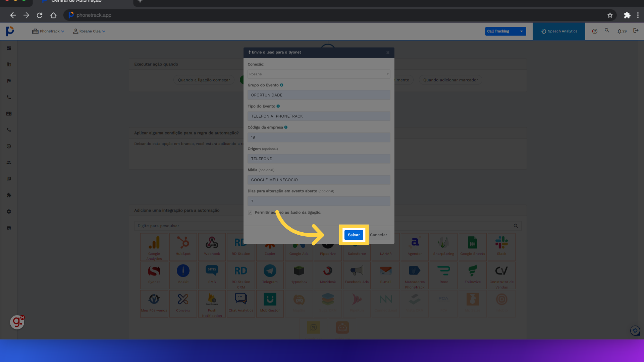Select the Construtor de Vendas integration
The height and width of the screenshot is (362, 644).
pyautogui.click(x=501, y=275)
